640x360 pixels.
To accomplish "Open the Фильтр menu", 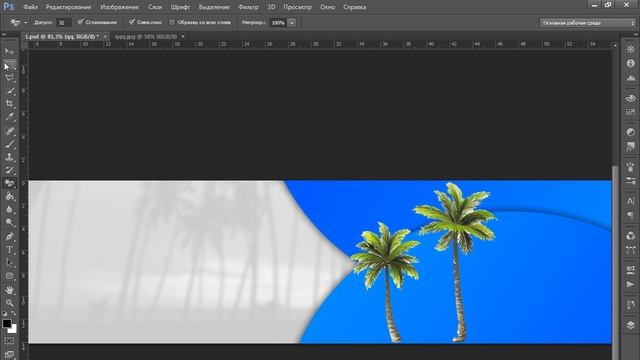I will point(248,7).
